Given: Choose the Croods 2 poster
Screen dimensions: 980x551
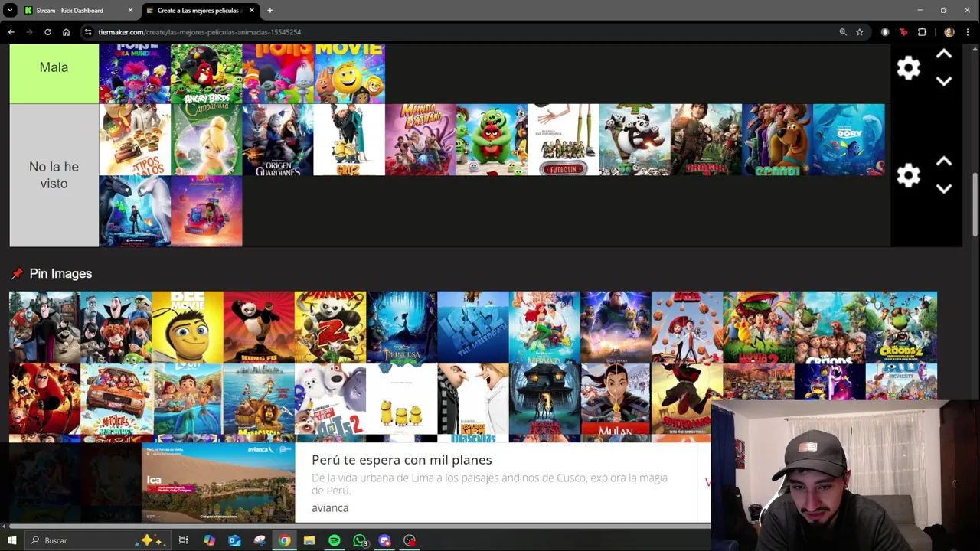Looking at the screenshot, I should pyautogui.click(x=901, y=327).
